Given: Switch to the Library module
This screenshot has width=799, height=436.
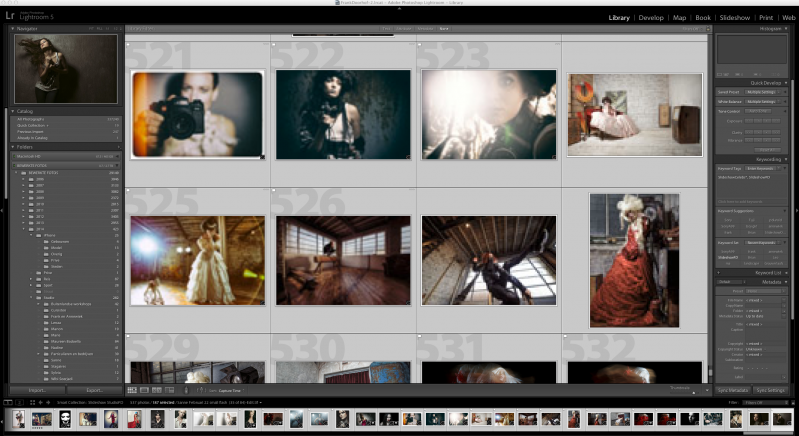Looking at the screenshot, I should click(619, 17).
